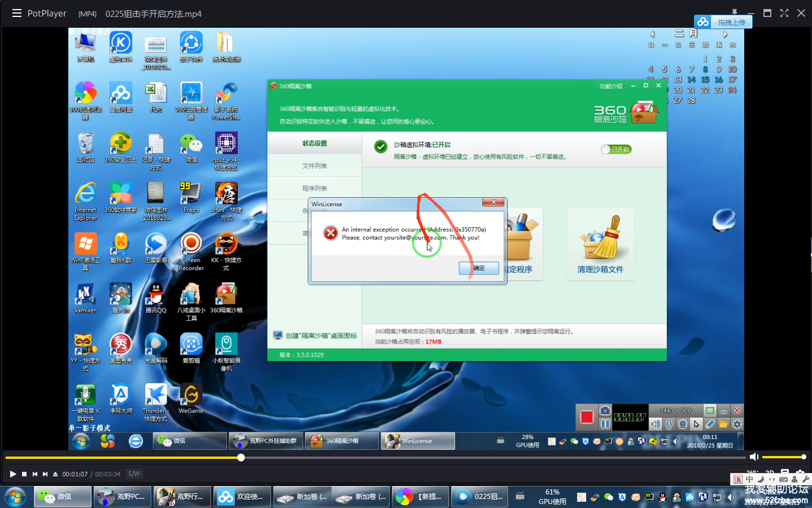The height and width of the screenshot is (508, 812).
Task: Select the 程序列表 tab in 360 sandbox
Action: 315,188
